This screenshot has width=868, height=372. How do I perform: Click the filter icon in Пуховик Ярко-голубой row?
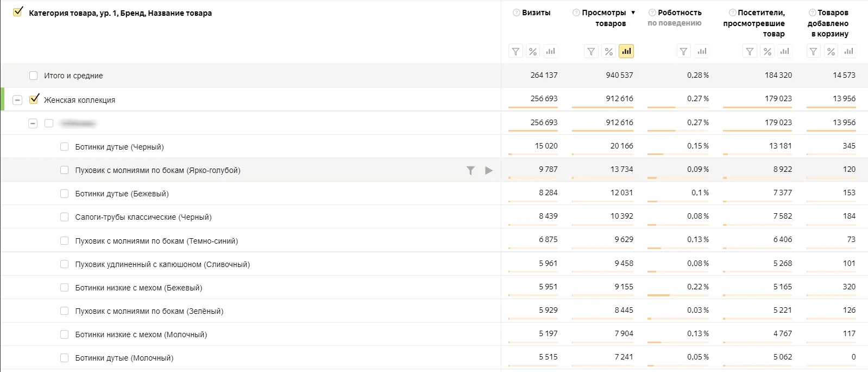[470, 170]
